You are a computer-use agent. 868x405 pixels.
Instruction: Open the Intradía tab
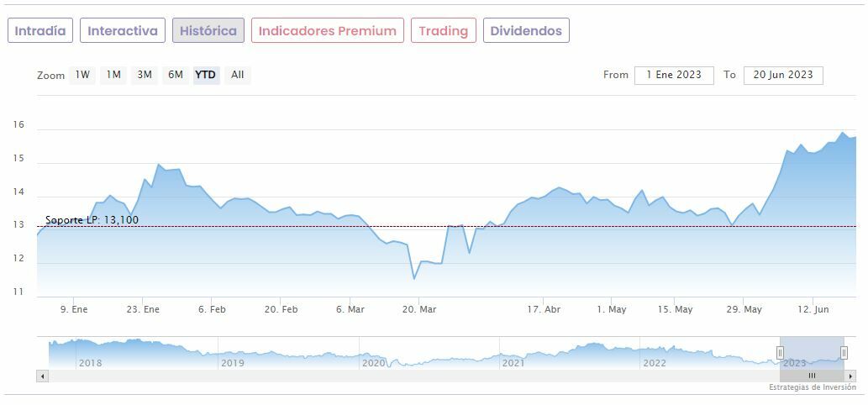40,31
